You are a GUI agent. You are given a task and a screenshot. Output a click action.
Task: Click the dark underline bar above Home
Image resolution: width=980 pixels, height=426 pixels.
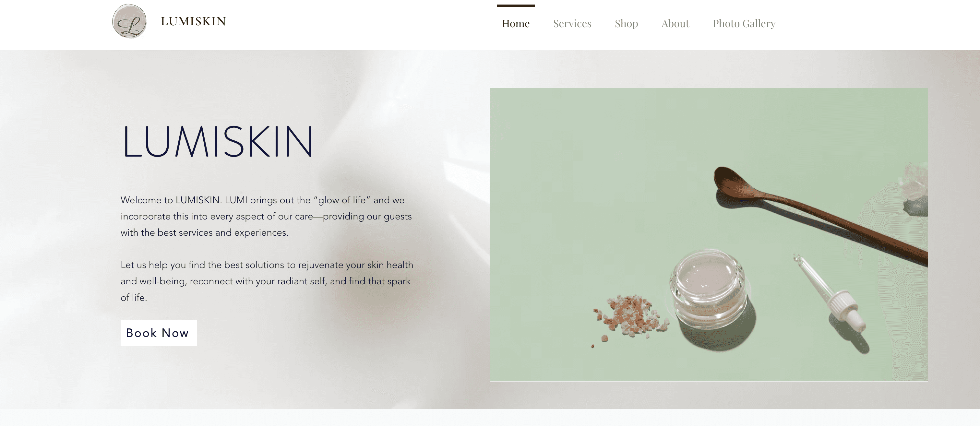[x=516, y=6]
